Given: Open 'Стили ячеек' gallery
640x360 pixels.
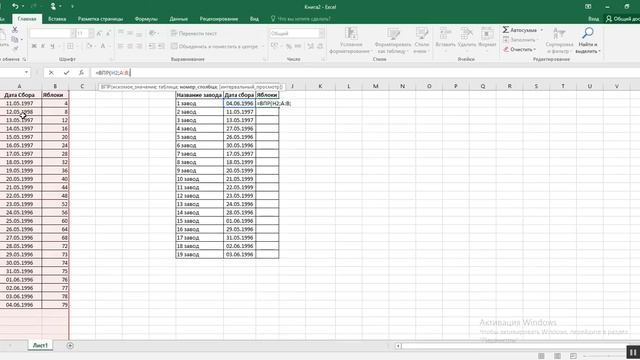Looking at the screenshot, I should (x=422, y=40).
